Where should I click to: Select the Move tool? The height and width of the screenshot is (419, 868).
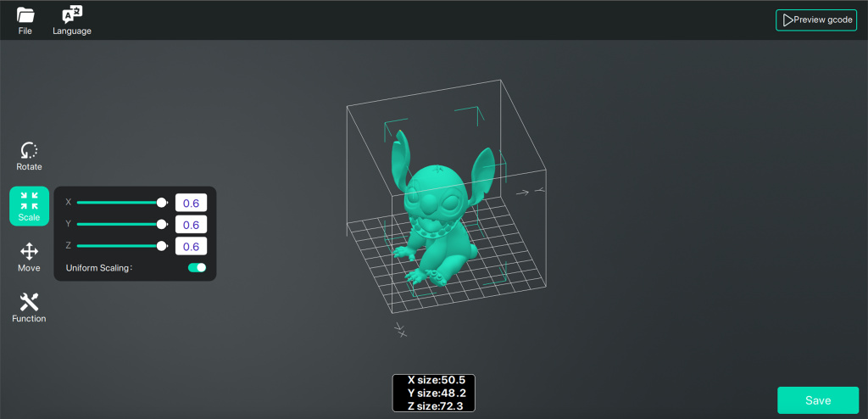tap(29, 257)
